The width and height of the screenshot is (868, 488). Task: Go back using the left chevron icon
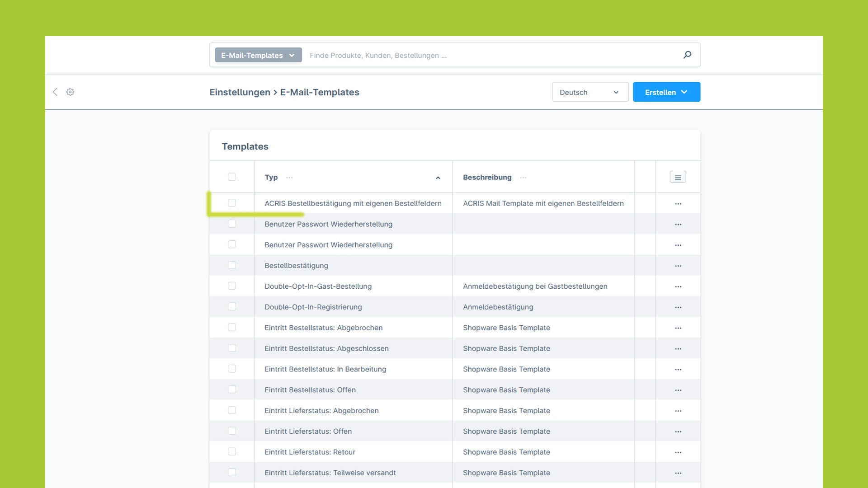tap(55, 92)
